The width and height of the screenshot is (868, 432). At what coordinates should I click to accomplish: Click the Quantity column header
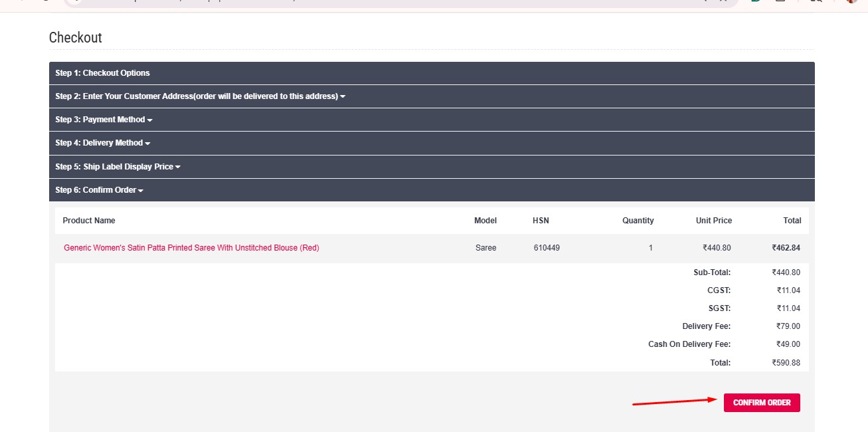[638, 221]
